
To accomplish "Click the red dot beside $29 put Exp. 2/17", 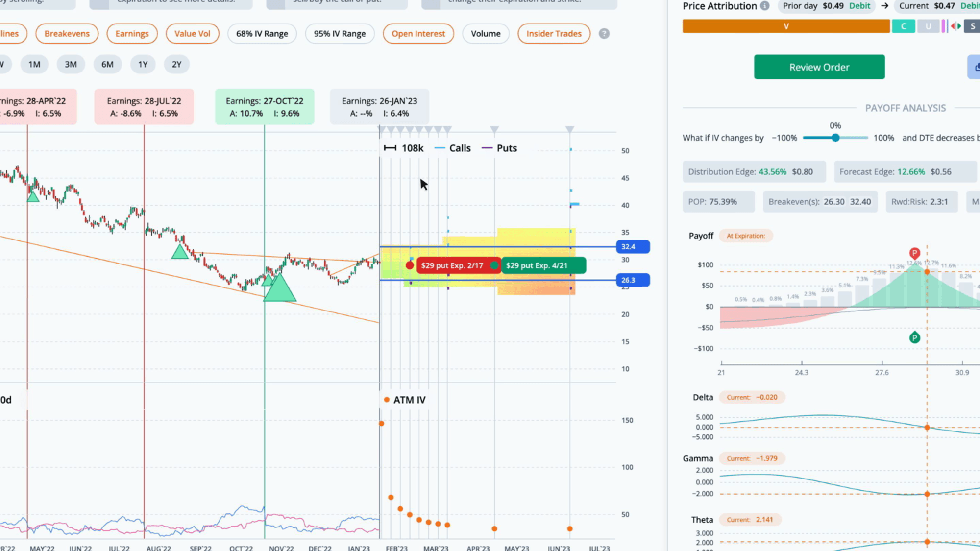I will [x=410, y=265].
